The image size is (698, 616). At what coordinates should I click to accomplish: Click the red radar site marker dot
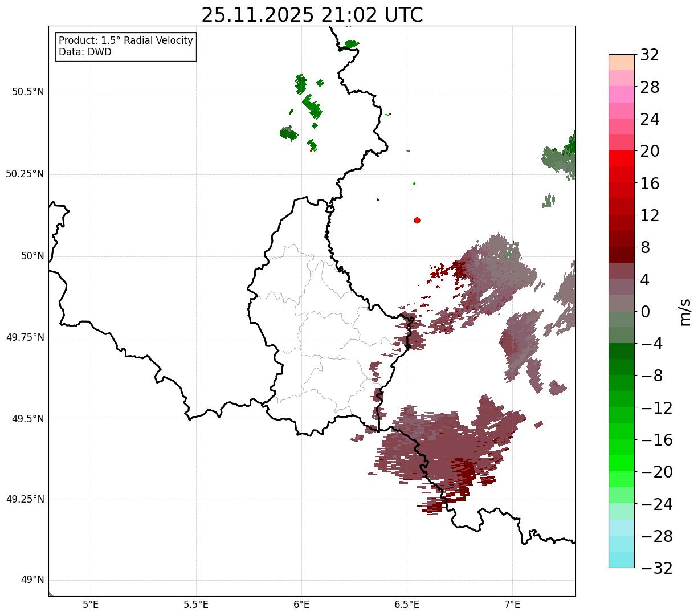tap(417, 220)
